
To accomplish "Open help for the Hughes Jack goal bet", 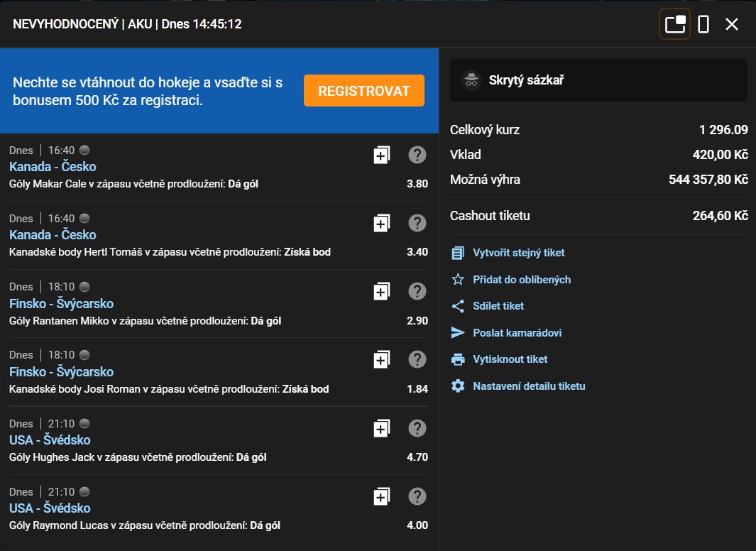I will point(417,428).
